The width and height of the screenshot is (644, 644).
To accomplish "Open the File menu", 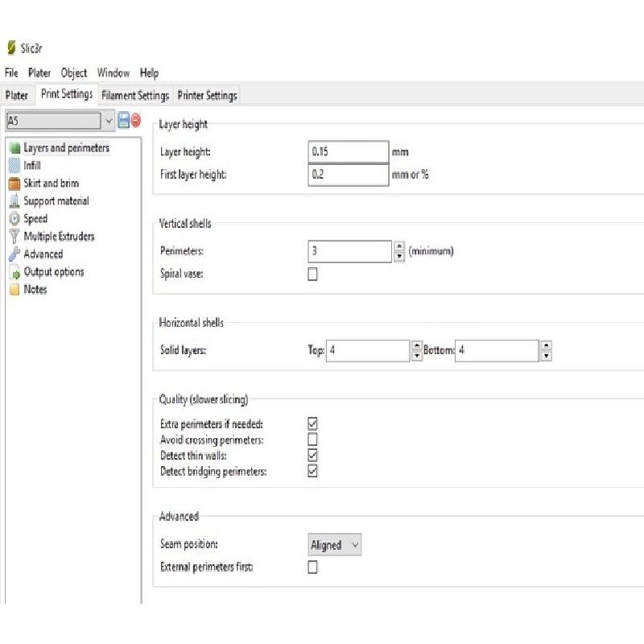I will point(11,73).
